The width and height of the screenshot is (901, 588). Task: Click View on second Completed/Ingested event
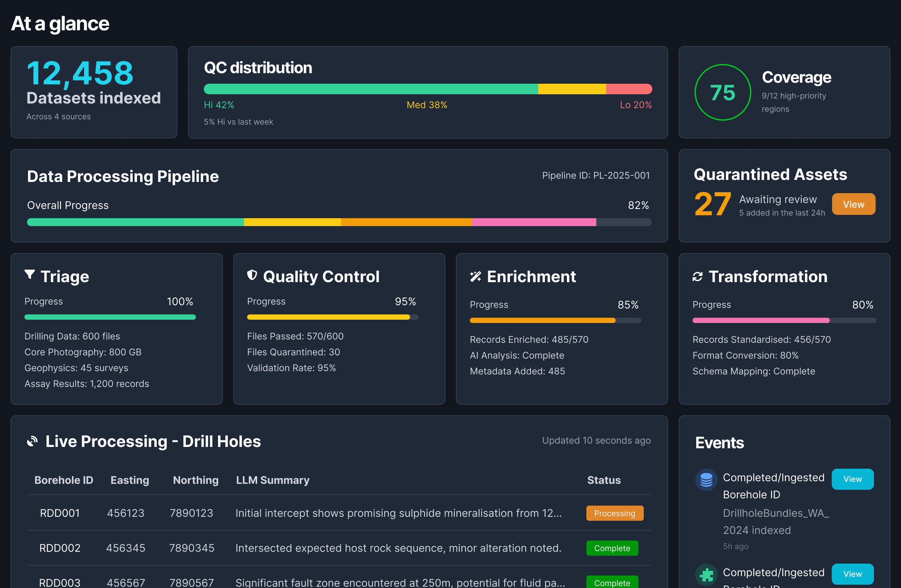853,573
